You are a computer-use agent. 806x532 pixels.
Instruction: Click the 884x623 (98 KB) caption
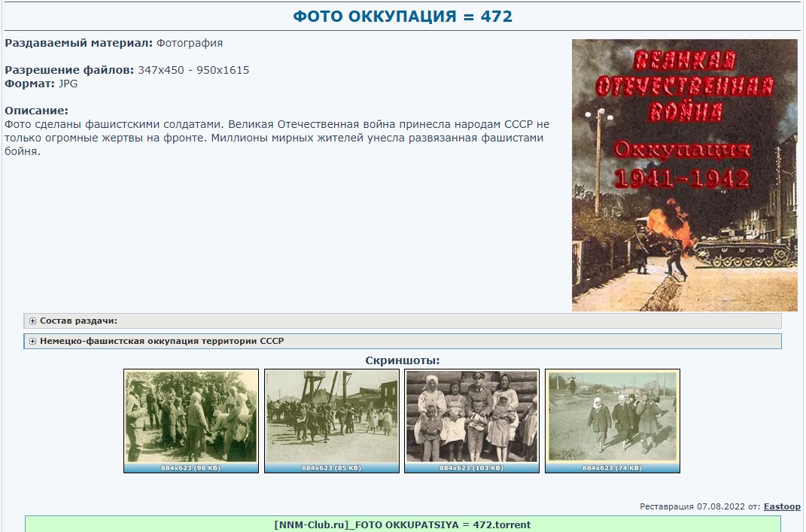[191, 468]
